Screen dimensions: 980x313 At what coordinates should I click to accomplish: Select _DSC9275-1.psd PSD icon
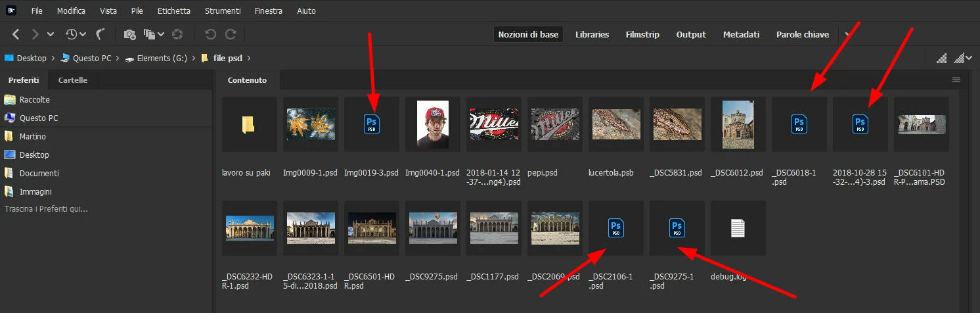pyautogui.click(x=677, y=228)
